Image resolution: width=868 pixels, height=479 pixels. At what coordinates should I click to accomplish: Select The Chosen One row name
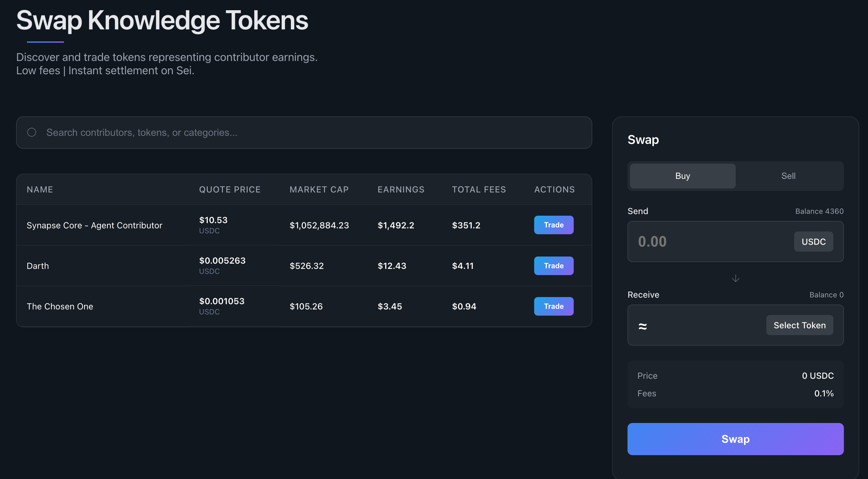point(60,306)
